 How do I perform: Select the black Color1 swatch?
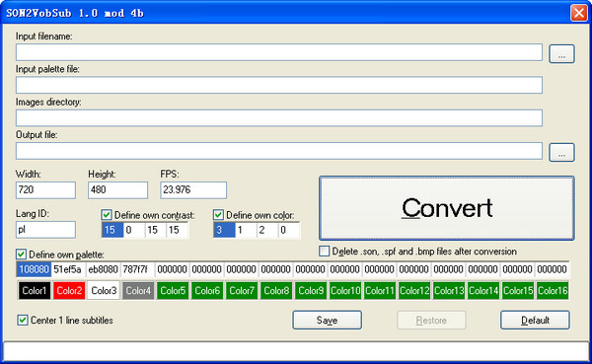(x=34, y=290)
